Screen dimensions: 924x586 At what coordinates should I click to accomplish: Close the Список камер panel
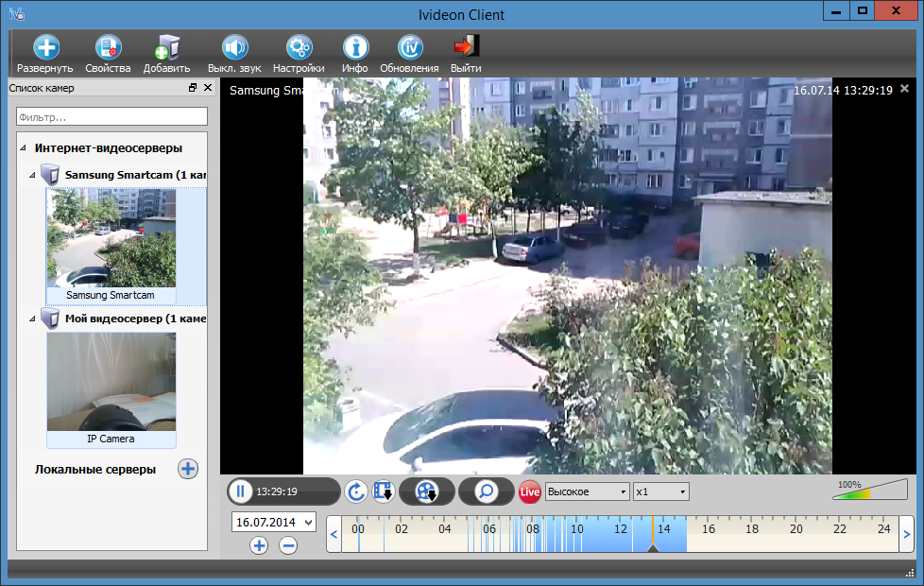click(208, 87)
